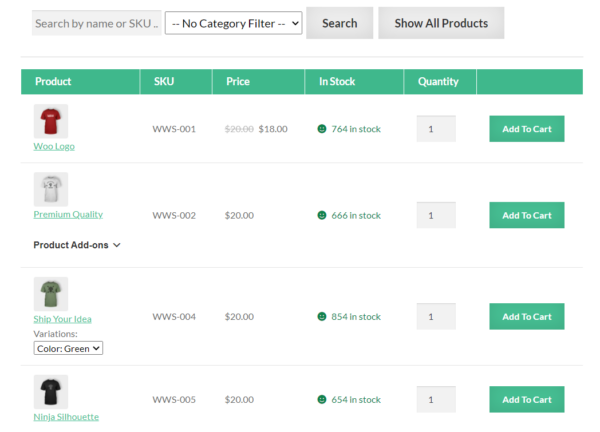
Task: Expand the Product Add-ons section
Action: (x=77, y=245)
